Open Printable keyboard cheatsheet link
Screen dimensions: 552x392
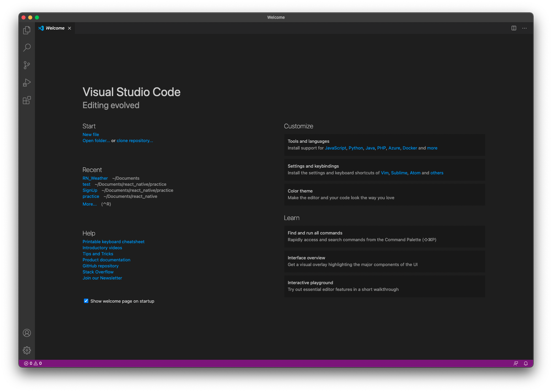(x=113, y=242)
